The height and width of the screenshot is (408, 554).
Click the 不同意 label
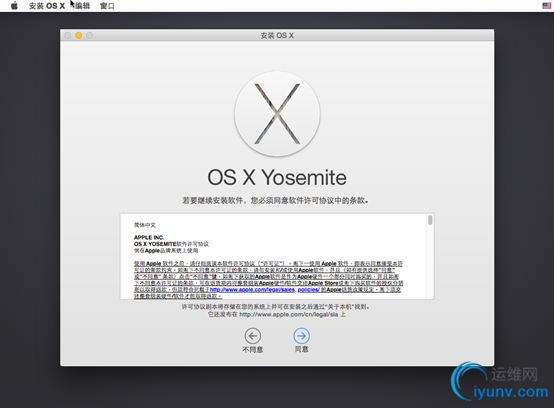point(253,350)
